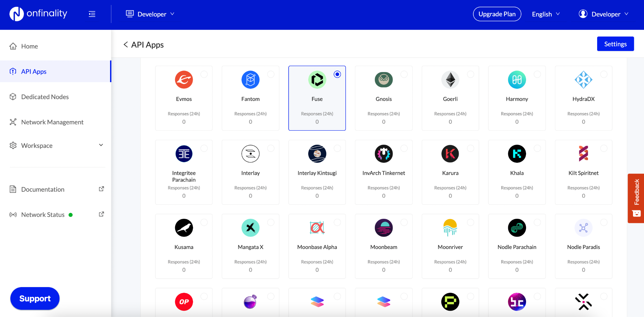This screenshot has height=317, width=644.
Task: Click the Evmos network logo
Action: coord(184,80)
